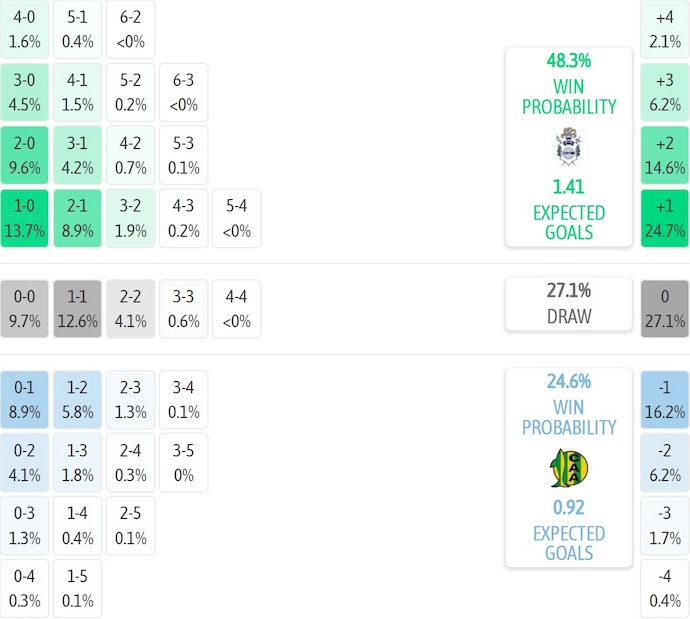Select the 1-2 scoreline tile
This screenshot has width=690, height=619.
tap(77, 398)
